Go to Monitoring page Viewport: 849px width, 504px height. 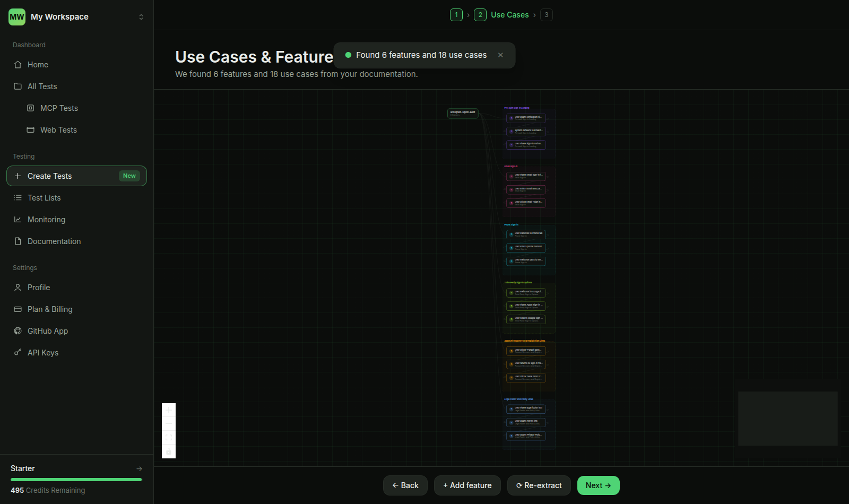76,220
